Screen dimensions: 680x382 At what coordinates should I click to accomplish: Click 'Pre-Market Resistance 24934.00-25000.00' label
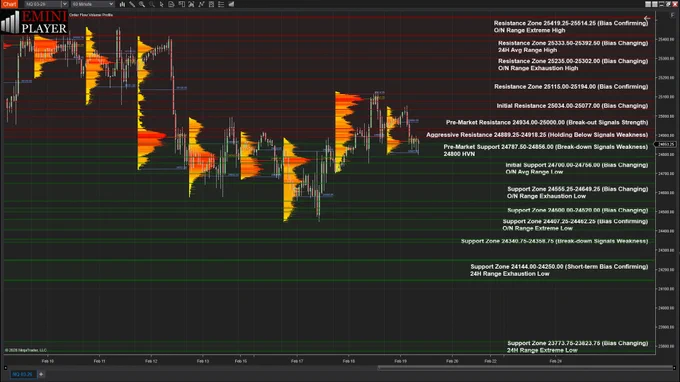click(547, 122)
